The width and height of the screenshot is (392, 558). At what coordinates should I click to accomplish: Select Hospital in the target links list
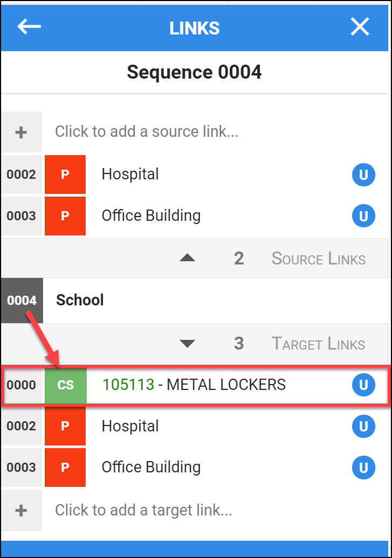[130, 426]
